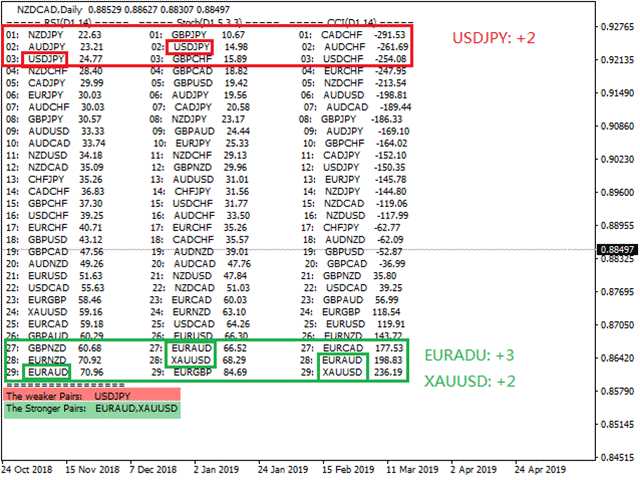Click XAUUSD RSI value 59.16

pyautogui.click(x=91, y=312)
